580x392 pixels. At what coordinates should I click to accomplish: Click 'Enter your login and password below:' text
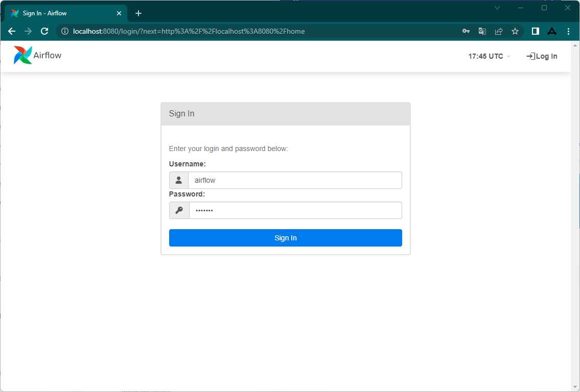tap(228, 149)
